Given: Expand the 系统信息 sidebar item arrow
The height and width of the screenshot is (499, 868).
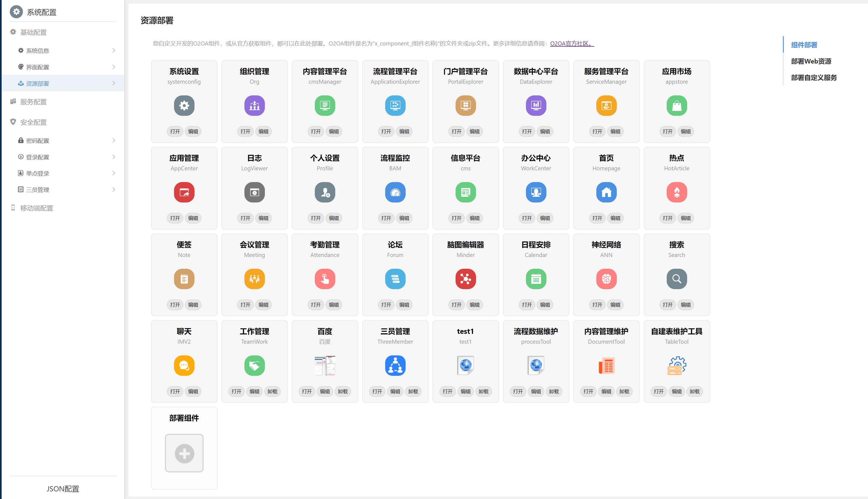Looking at the screenshot, I should [x=113, y=51].
